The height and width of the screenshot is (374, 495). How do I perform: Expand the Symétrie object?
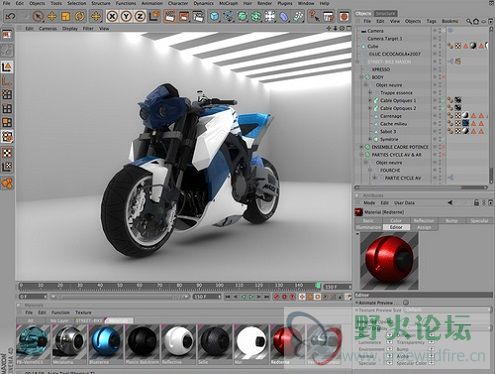(370, 139)
